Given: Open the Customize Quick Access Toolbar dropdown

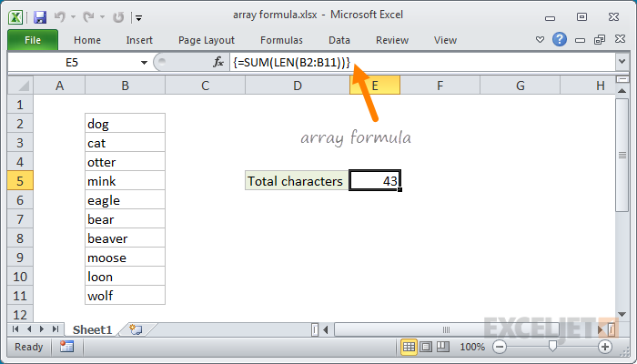Looking at the screenshot, I should click(x=139, y=17).
